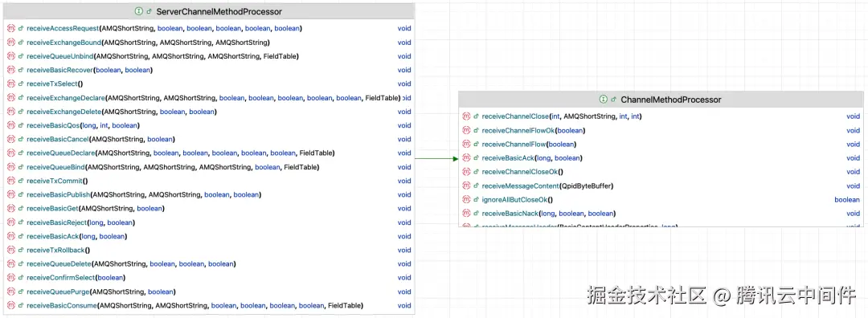Select the receiveBasicReject method name
The width and height of the screenshot is (868, 318).
pos(56,222)
